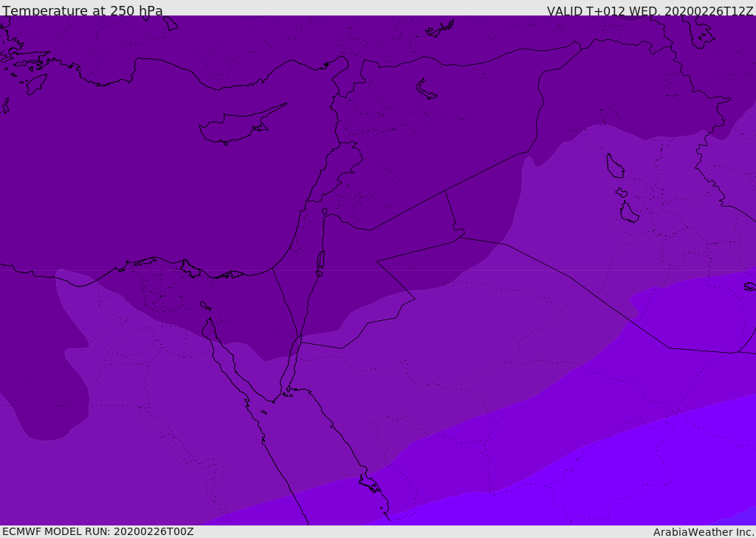Select the Dead Sea outline
756x538 pixels.
point(320,261)
